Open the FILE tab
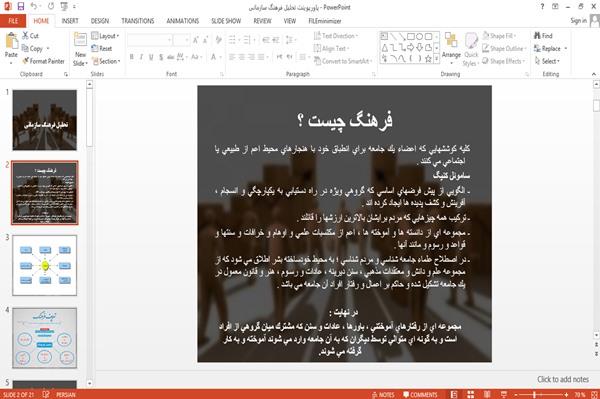Screen dimensions: 600x399 13,21
